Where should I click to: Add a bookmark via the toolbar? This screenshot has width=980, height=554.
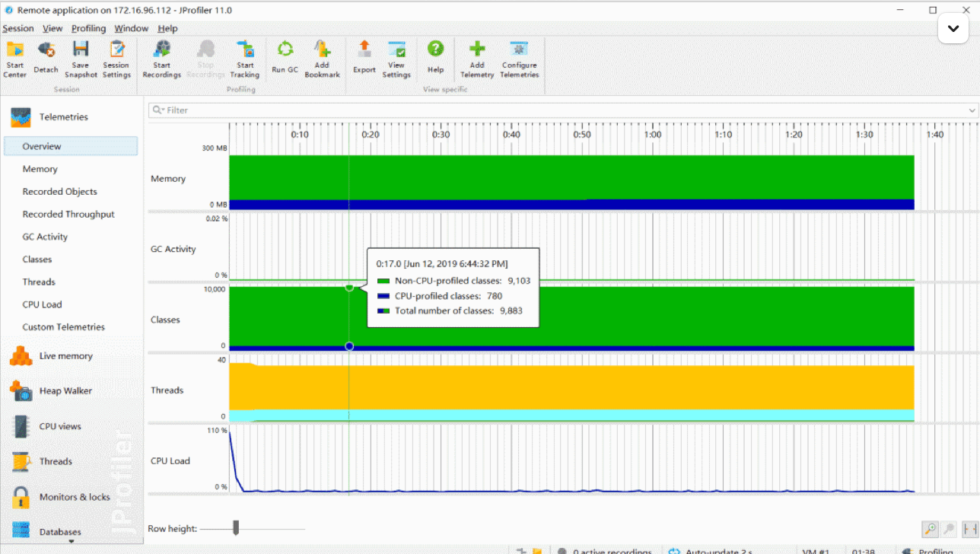[x=322, y=50]
